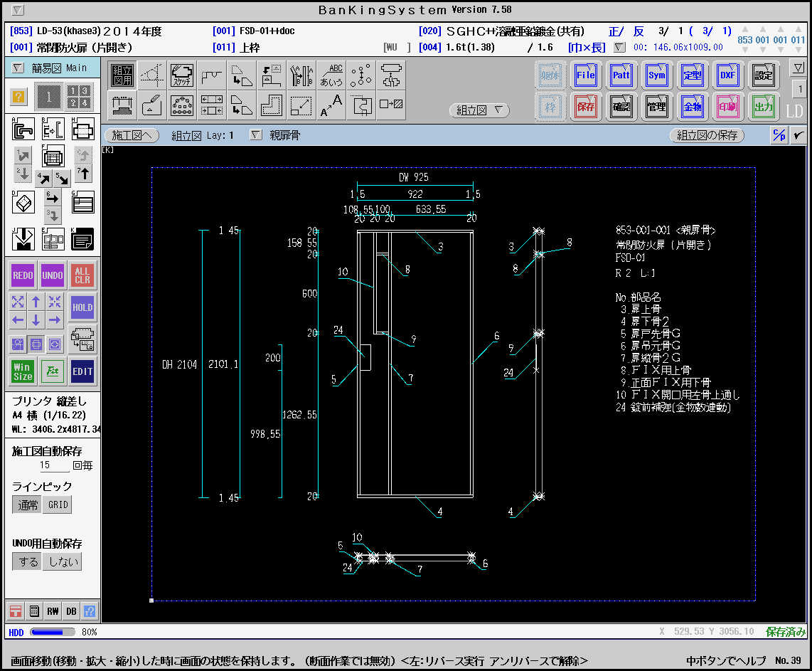Toggle the HOLD screen state button
The width and height of the screenshot is (812, 671).
(82, 307)
